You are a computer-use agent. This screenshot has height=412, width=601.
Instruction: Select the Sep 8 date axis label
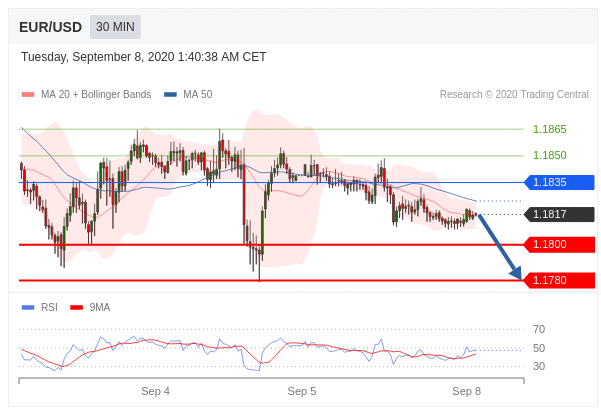coord(466,391)
